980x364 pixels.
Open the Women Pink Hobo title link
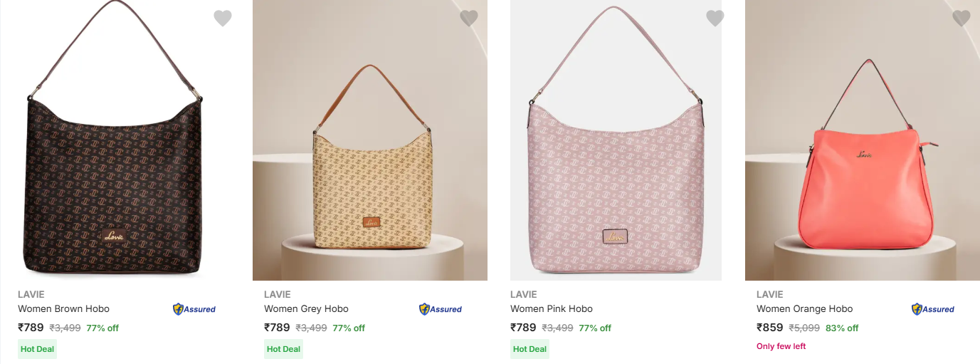point(552,309)
